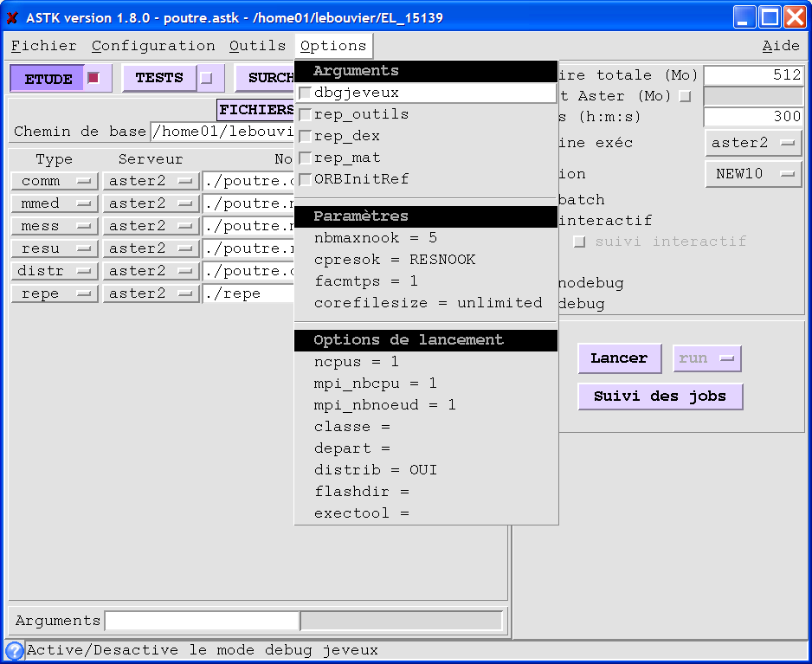This screenshot has width=812, height=664.
Task: Enable the dbgjeveux argument checkbox
Action: (x=305, y=93)
